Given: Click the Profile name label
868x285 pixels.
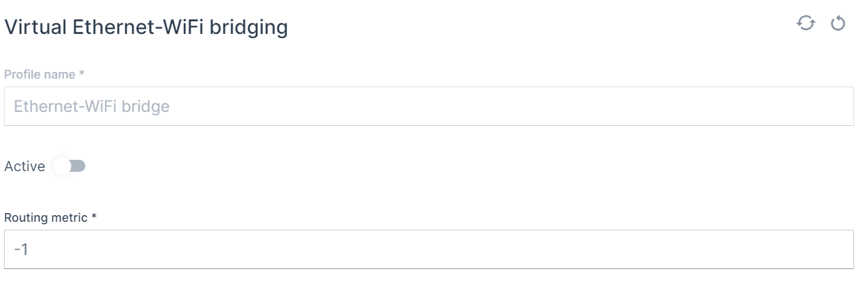Looking at the screenshot, I should click(44, 75).
